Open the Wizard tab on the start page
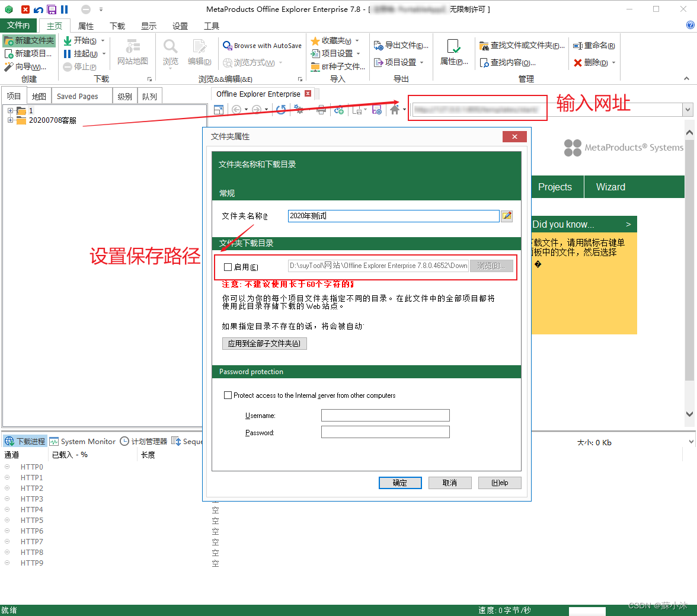The image size is (697, 616). [x=610, y=187]
